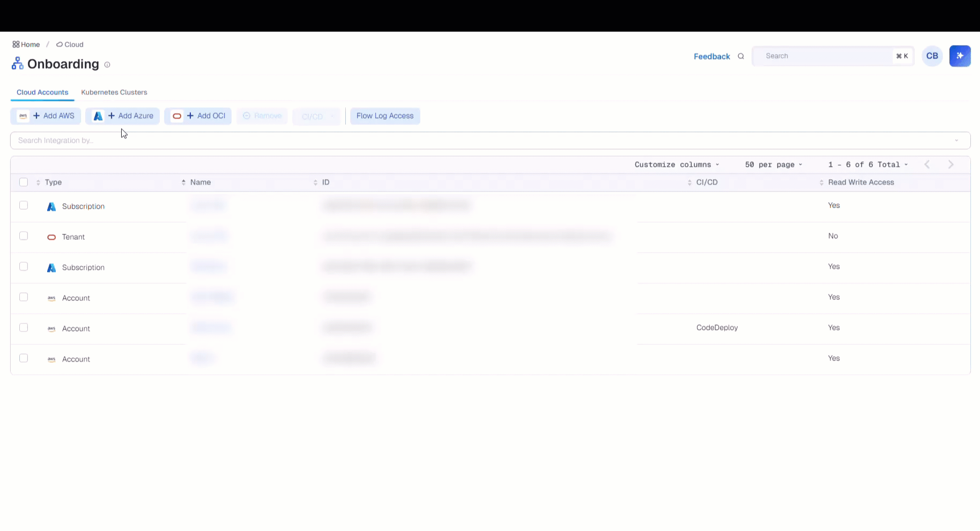Click the AWS logo on Add AWS button
This screenshot has width=980, height=531.
pyautogui.click(x=23, y=116)
